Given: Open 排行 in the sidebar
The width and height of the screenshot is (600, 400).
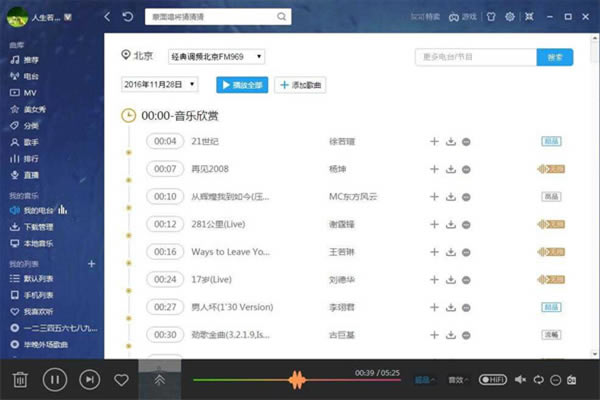Looking at the screenshot, I should click(x=24, y=159).
